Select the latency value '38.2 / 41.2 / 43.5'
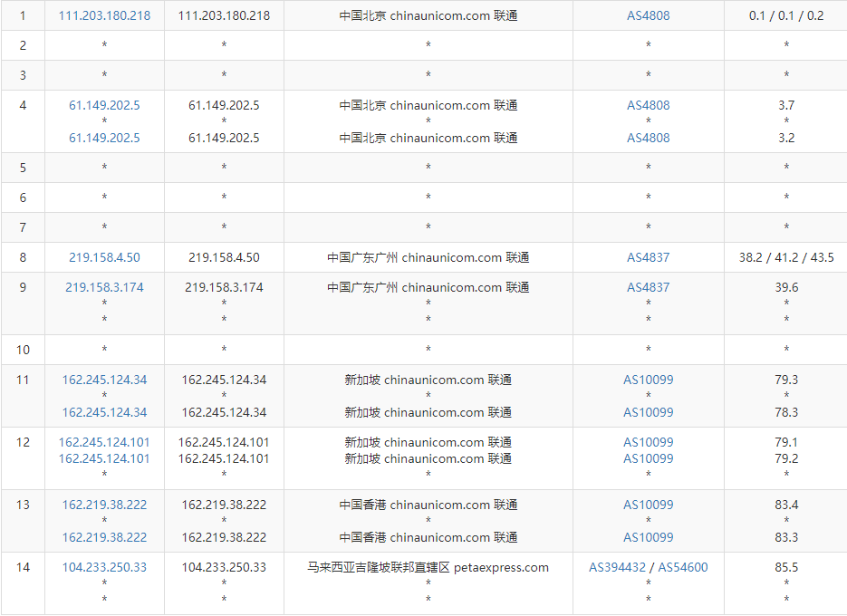The width and height of the screenshot is (847, 616). coord(786,257)
